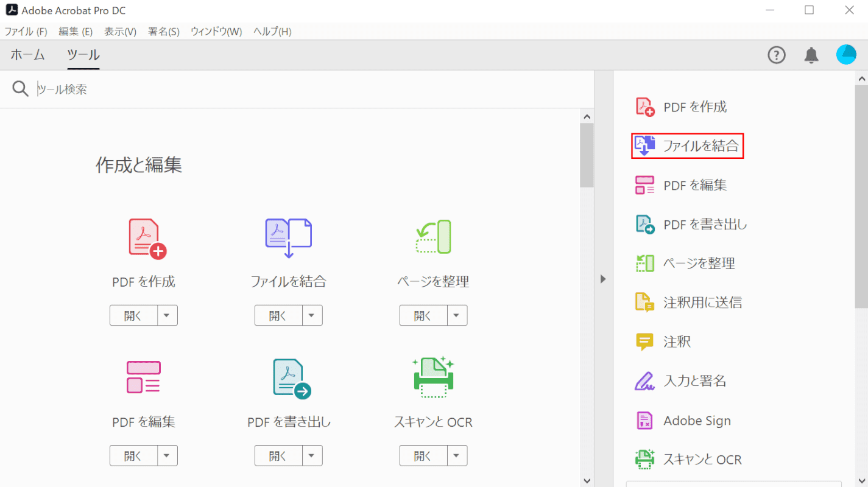Screen dimensions: 868x487
Task: Expand dropdown arrow next to ページを整理 開く
Action: 457,315
